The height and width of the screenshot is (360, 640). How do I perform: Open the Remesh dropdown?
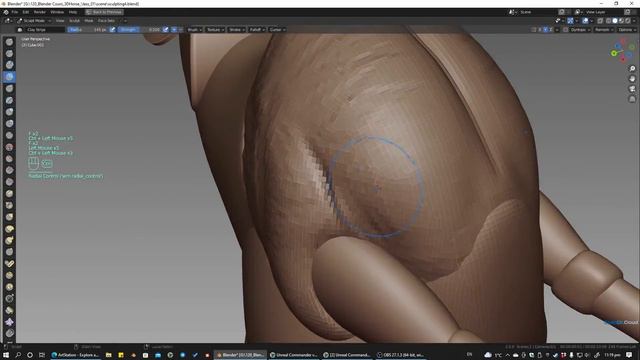coord(604,29)
